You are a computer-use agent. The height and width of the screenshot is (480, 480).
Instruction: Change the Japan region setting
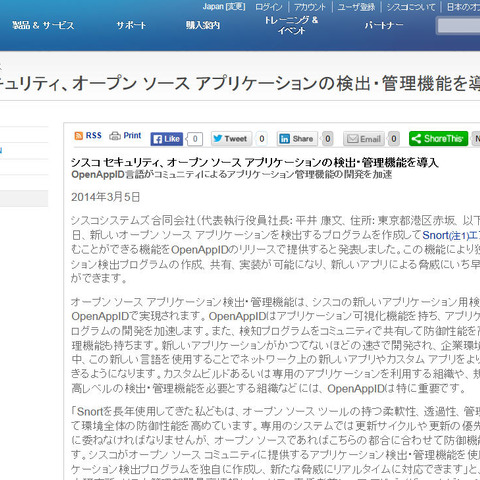(224, 6)
